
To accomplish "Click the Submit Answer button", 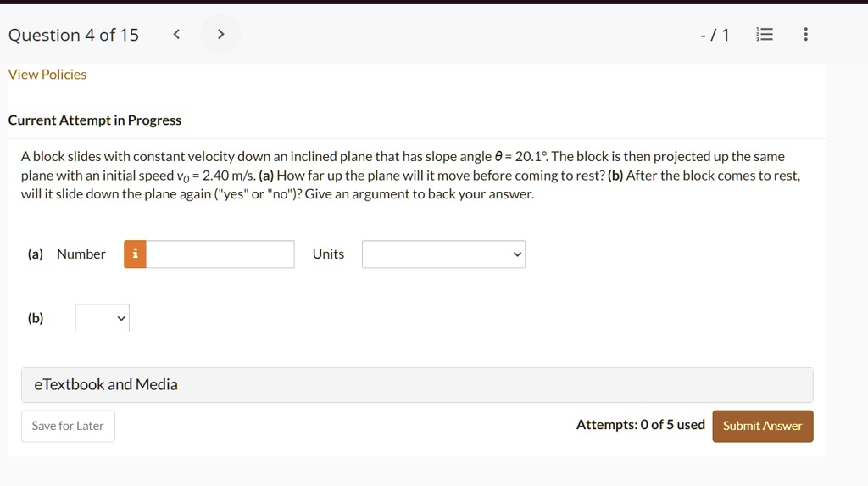I will click(x=762, y=426).
